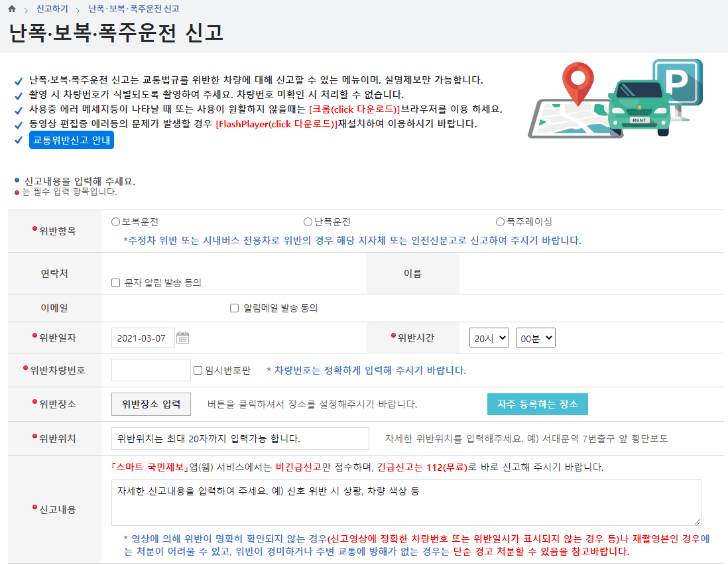728x565 pixels.
Task: Open the hour dropdown showing 20시
Action: [489, 337]
